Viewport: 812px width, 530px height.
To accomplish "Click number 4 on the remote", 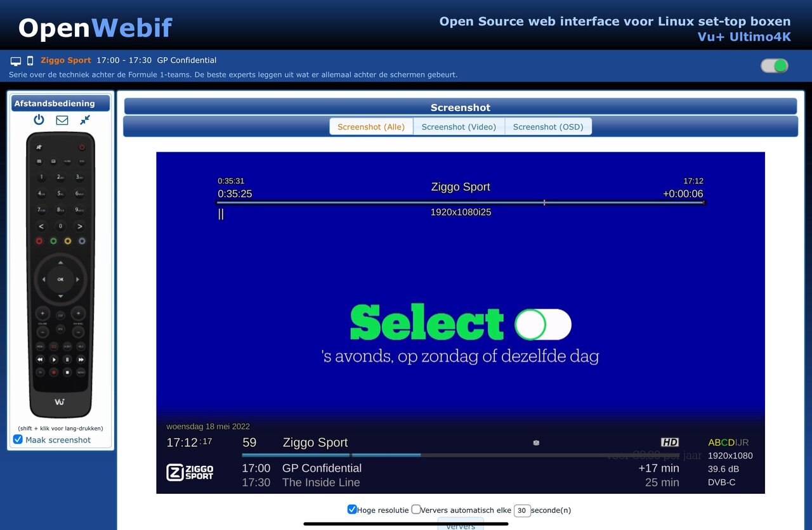I will pyautogui.click(x=41, y=193).
